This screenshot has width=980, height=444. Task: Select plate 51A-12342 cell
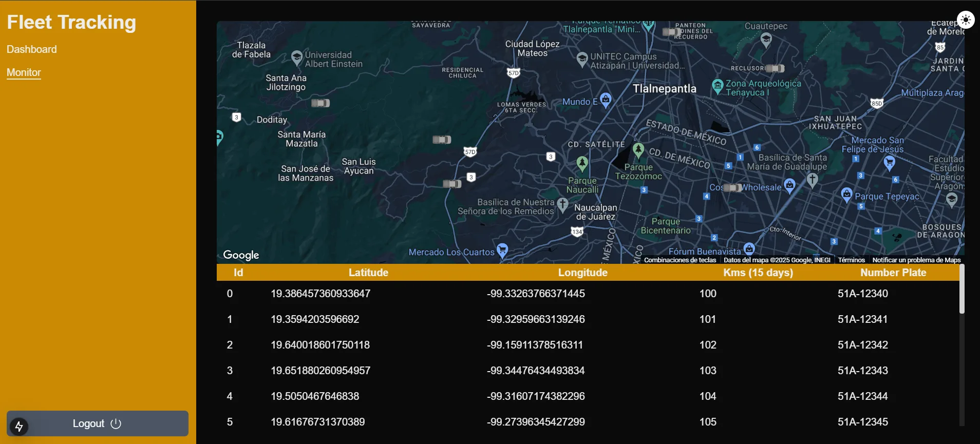(x=863, y=345)
